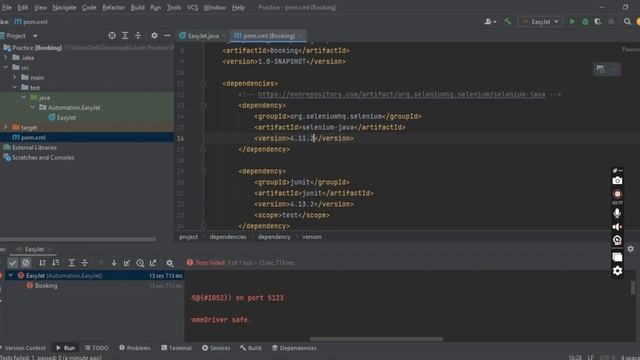Expand all test results in Run toolbar

pos(71,263)
